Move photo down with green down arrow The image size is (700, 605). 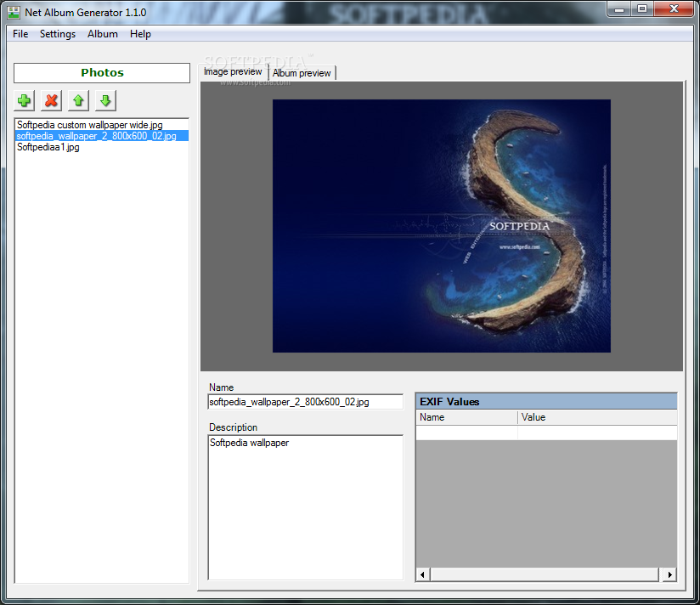tap(106, 100)
